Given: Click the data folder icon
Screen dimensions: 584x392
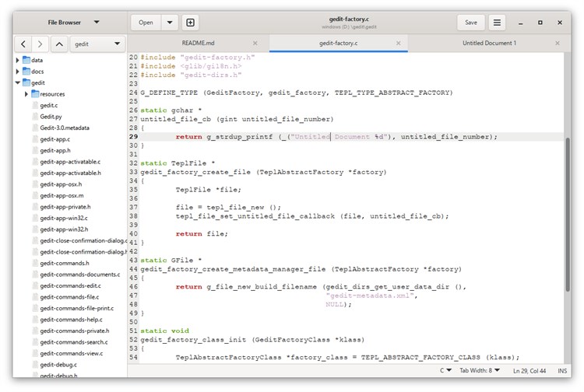Looking at the screenshot, I should [26, 60].
